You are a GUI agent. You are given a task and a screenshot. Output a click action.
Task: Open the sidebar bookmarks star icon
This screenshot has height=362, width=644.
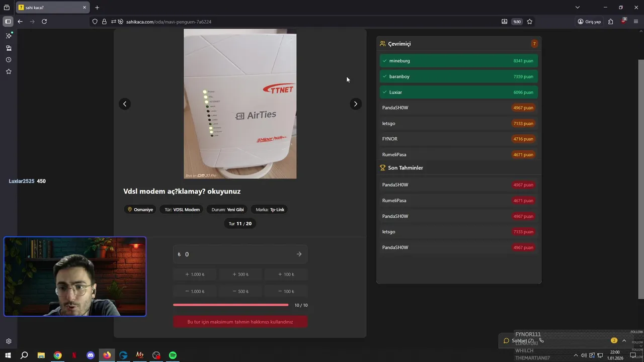[9, 71]
